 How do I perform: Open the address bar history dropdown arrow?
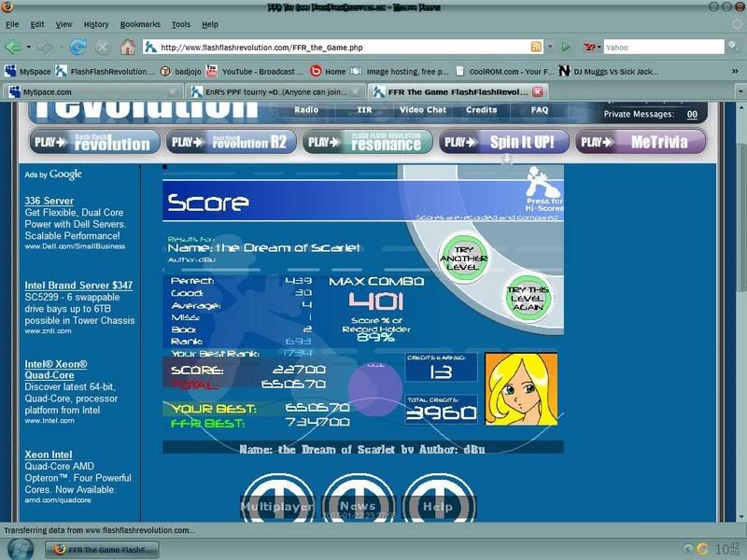[550, 46]
